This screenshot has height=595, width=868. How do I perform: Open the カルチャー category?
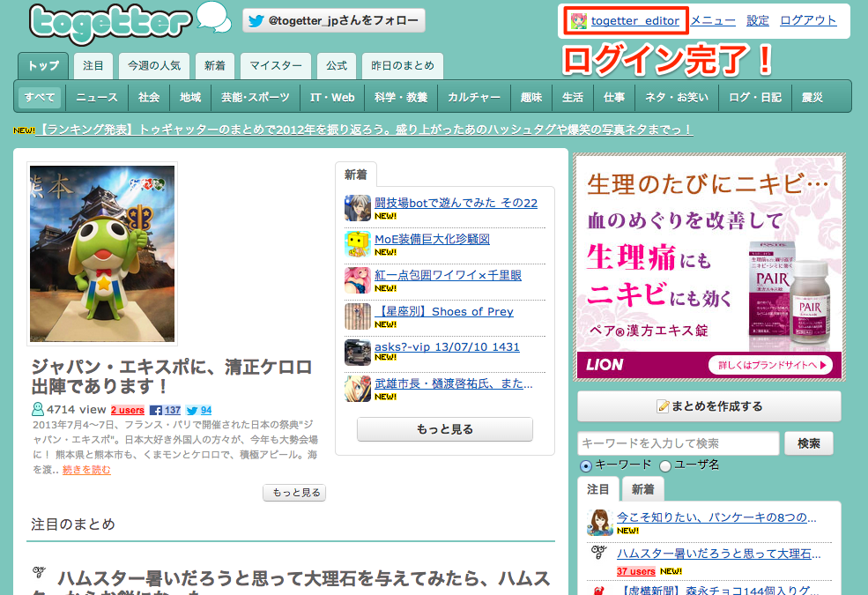(x=474, y=98)
